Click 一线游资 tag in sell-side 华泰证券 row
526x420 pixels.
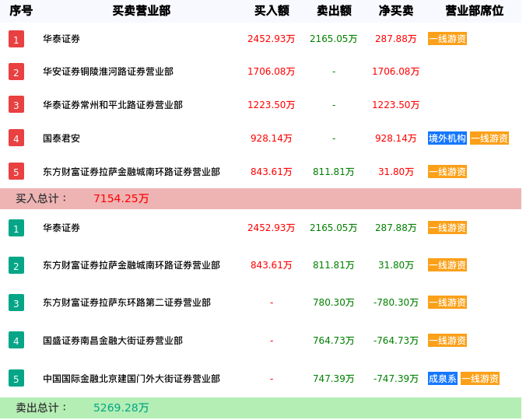click(447, 228)
